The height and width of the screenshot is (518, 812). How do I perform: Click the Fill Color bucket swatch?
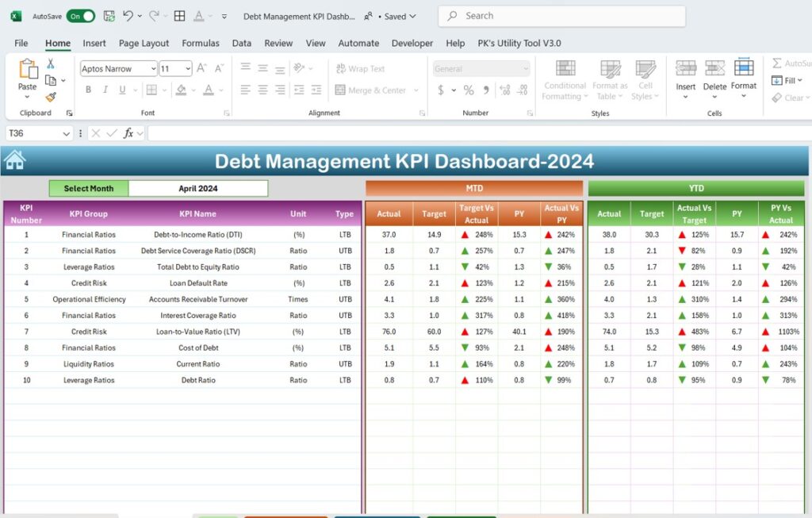click(x=181, y=90)
